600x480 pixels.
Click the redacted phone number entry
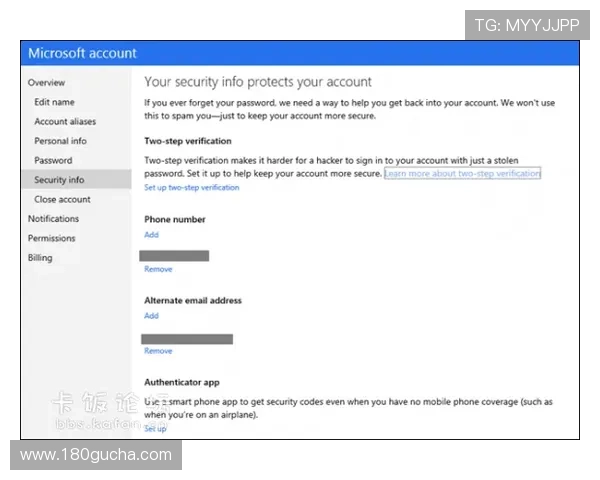pos(176,256)
